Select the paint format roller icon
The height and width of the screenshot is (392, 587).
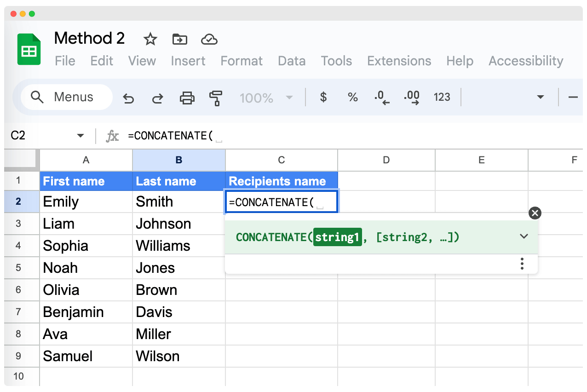pos(215,98)
